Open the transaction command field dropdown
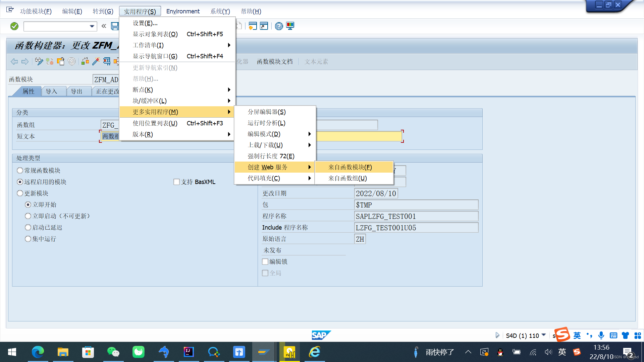Viewport: 644px width, 362px height. (x=92, y=26)
